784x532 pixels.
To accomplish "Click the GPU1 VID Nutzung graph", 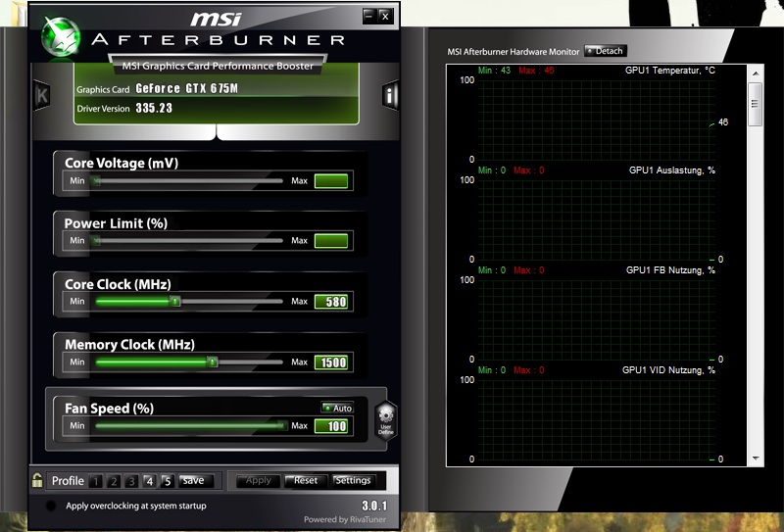I will (597, 420).
